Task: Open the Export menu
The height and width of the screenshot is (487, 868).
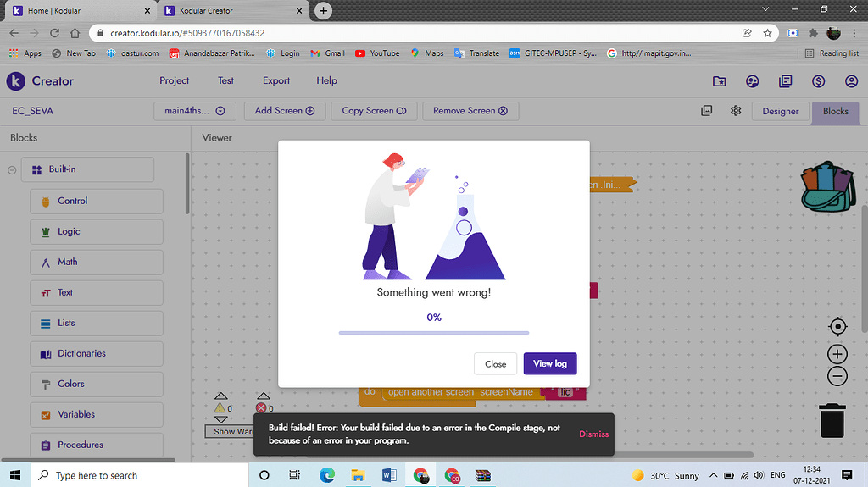Action: pos(276,80)
